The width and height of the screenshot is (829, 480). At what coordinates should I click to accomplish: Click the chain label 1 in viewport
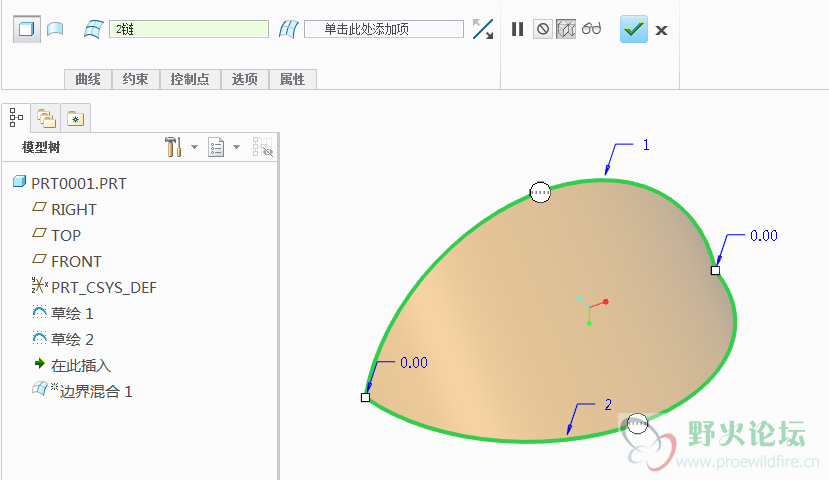coord(646,145)
